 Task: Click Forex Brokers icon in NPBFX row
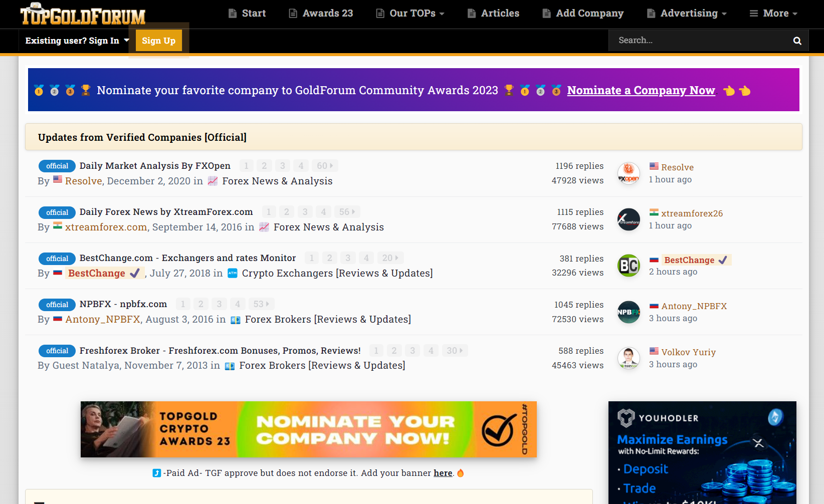click(x=236, y=320)
